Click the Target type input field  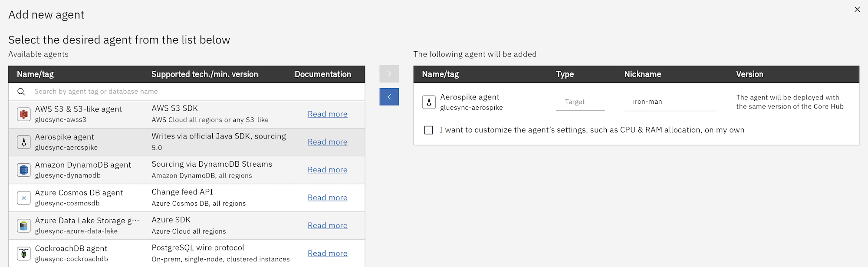coord(580,102)
